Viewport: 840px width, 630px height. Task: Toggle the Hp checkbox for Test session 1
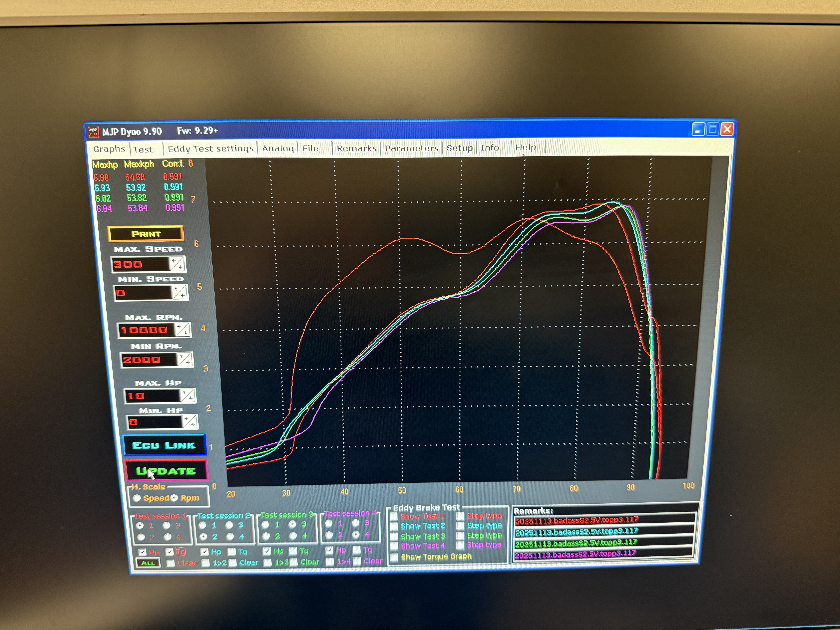142,552
